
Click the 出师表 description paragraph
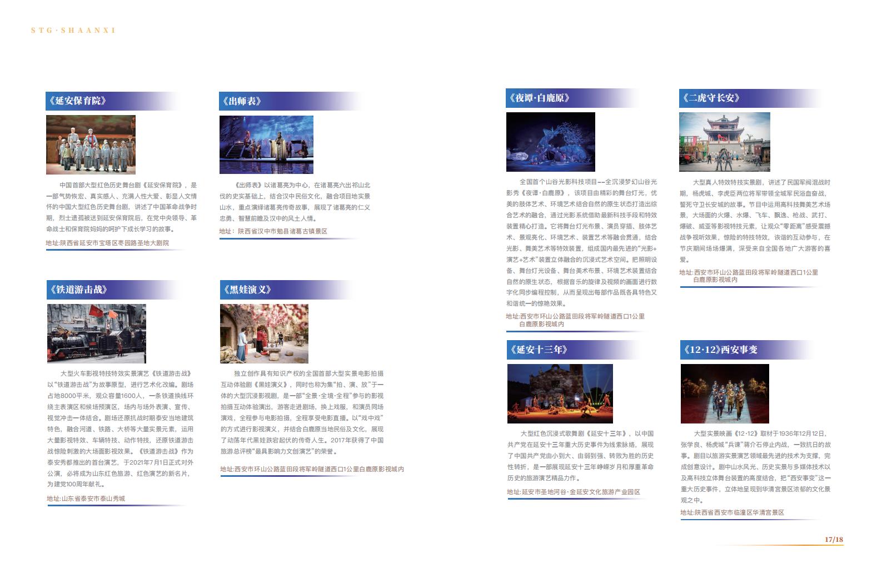(x=295, y=201)
